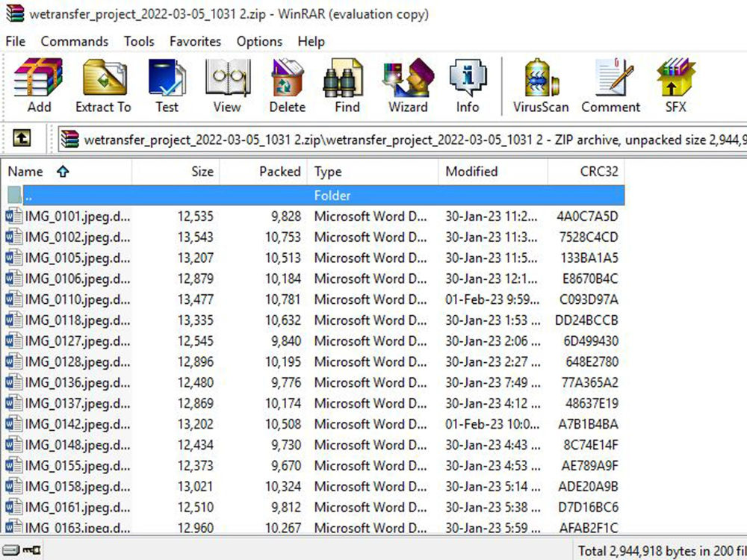Click the key password icon in status bar
747x560 pixels.
click(32, 550)
